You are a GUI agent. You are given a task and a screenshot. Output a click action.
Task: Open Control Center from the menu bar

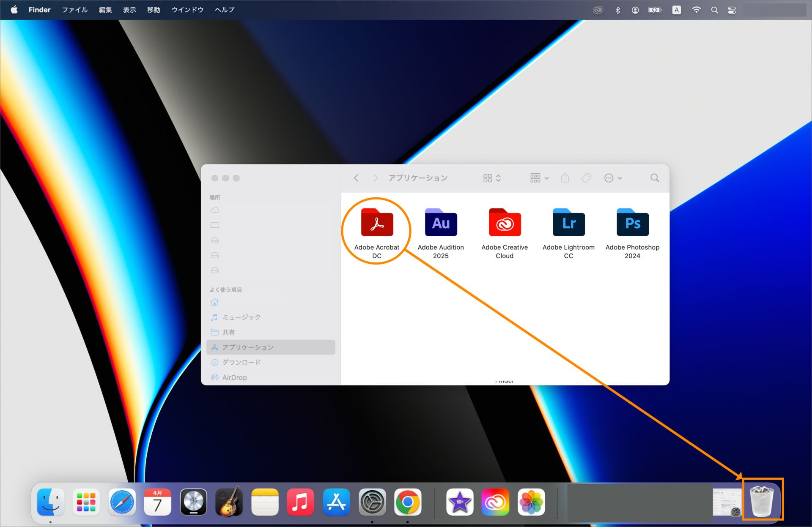click(732, 10)
